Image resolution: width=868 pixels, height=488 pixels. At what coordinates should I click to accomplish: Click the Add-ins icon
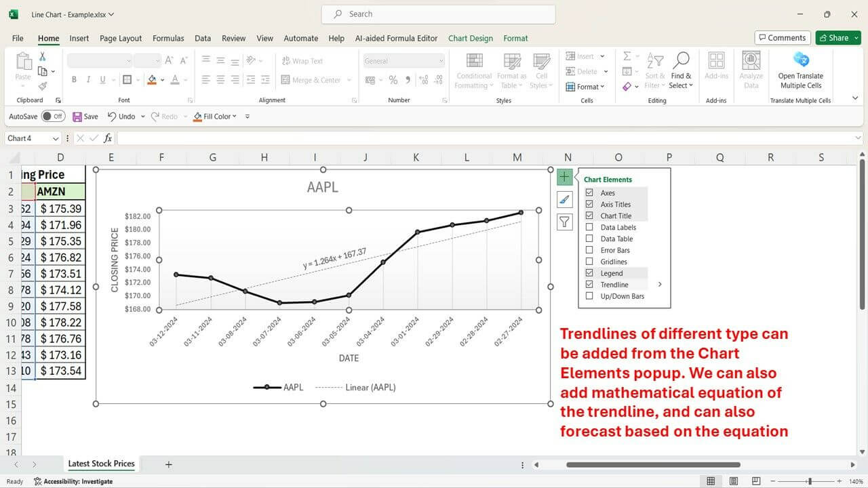click(716, 60)
